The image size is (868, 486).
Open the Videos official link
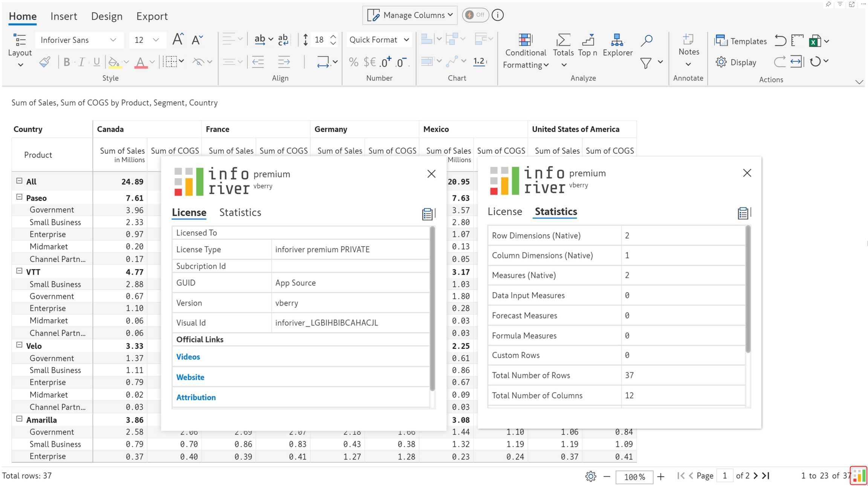(x=188, y=357)
